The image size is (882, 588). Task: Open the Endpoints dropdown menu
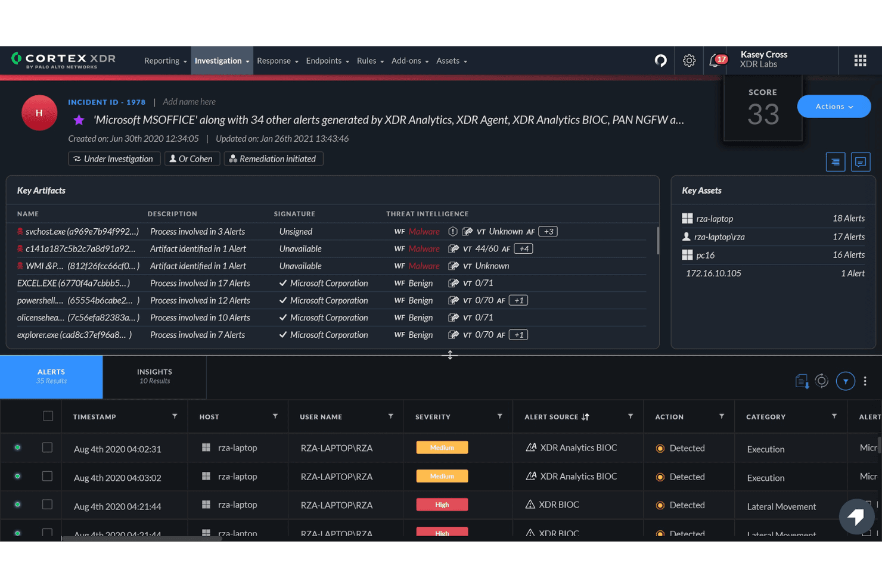point(327,61)
